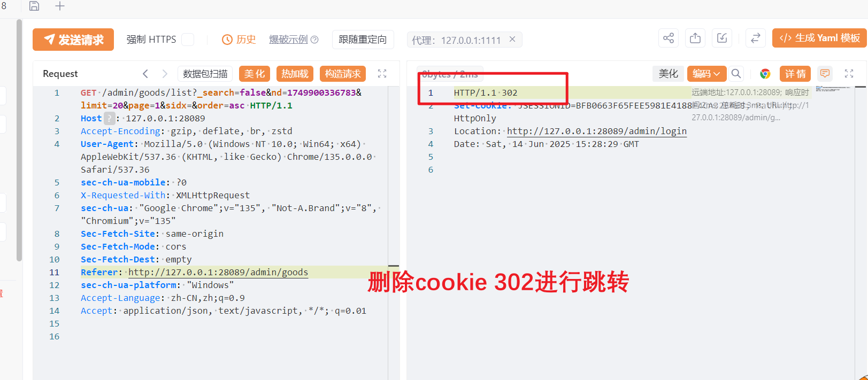The image size is (868, 380).
Task: Go to previous request with left chevron
Action: coord(145,74)
